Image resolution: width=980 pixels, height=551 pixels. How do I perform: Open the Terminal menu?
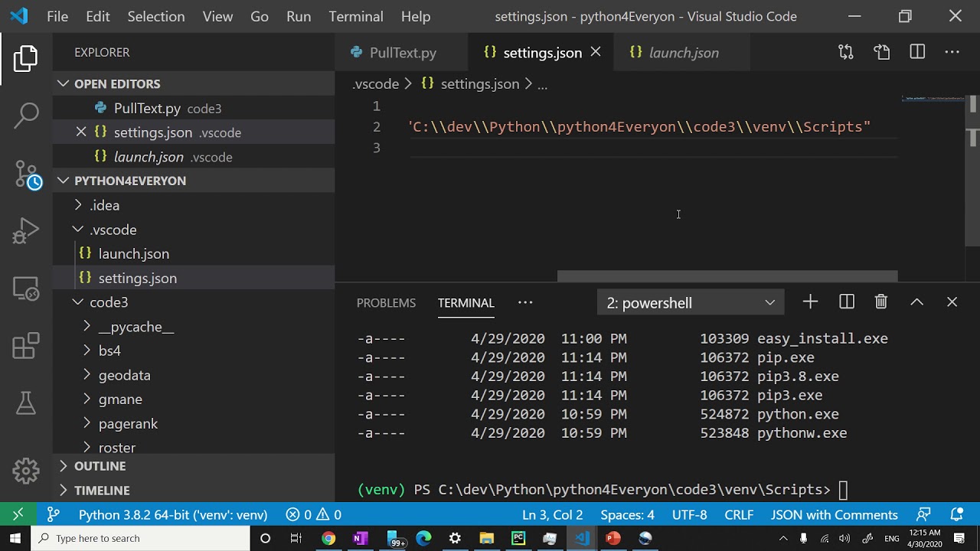tap(356, 16)
